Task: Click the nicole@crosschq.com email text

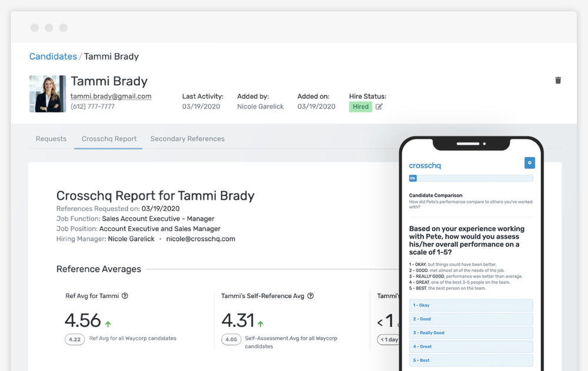Action: [x=201, y=239]
